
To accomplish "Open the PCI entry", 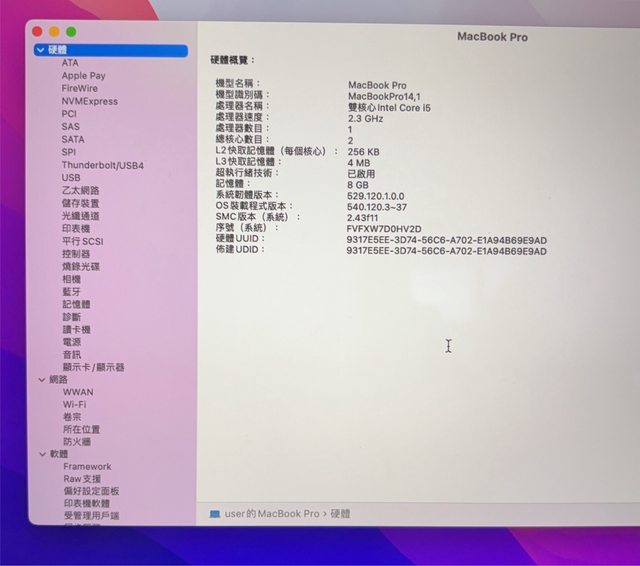I will [69, 114].
